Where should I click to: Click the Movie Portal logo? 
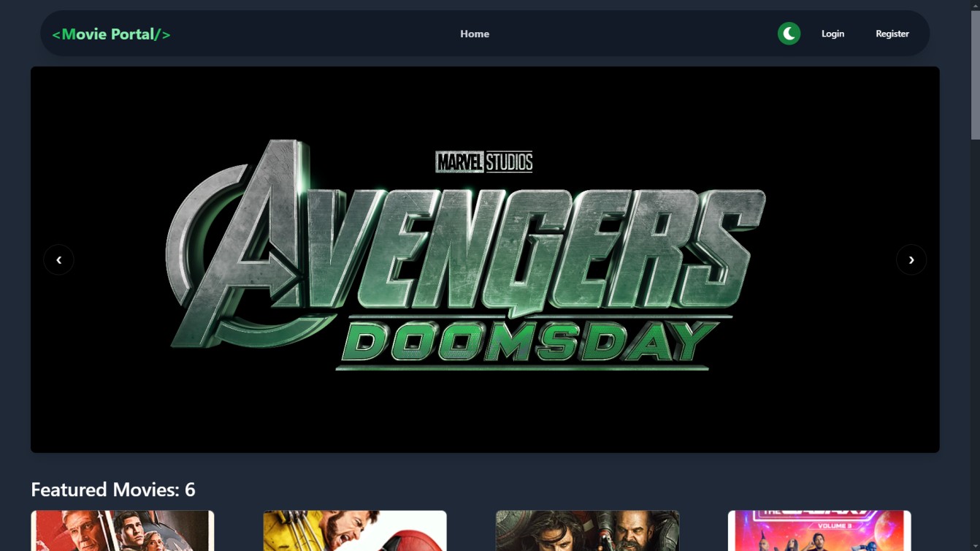[x=111, y=34]
